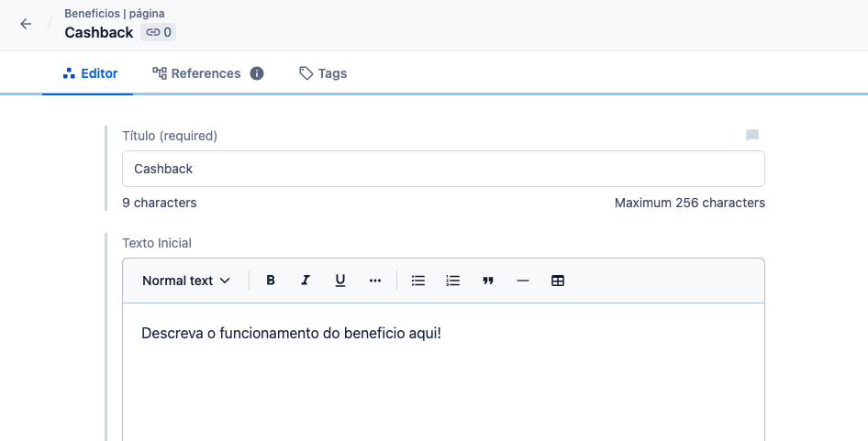The height and width of the screenshot is (441, 868).
Task: Insert a numbered list
Action: click(452, 281)
